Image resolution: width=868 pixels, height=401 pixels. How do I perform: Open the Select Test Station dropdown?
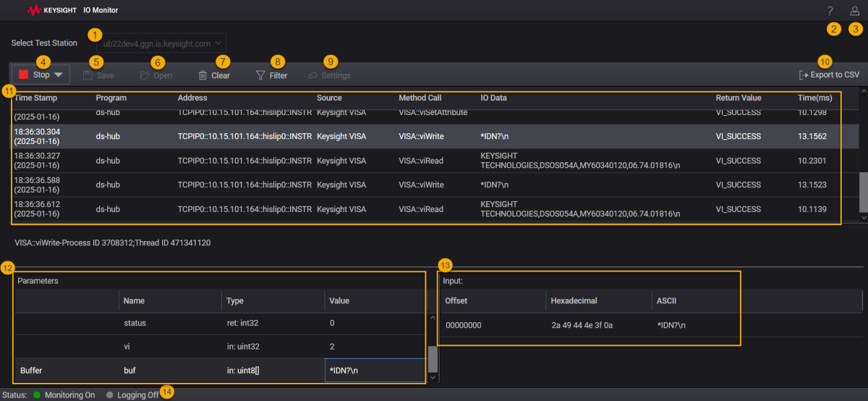[x=161, y=43]
